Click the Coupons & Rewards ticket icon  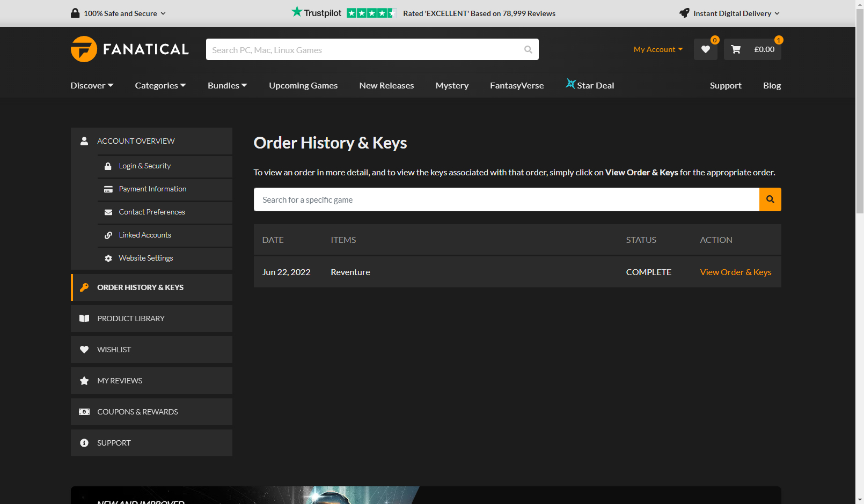pos(84,412)
